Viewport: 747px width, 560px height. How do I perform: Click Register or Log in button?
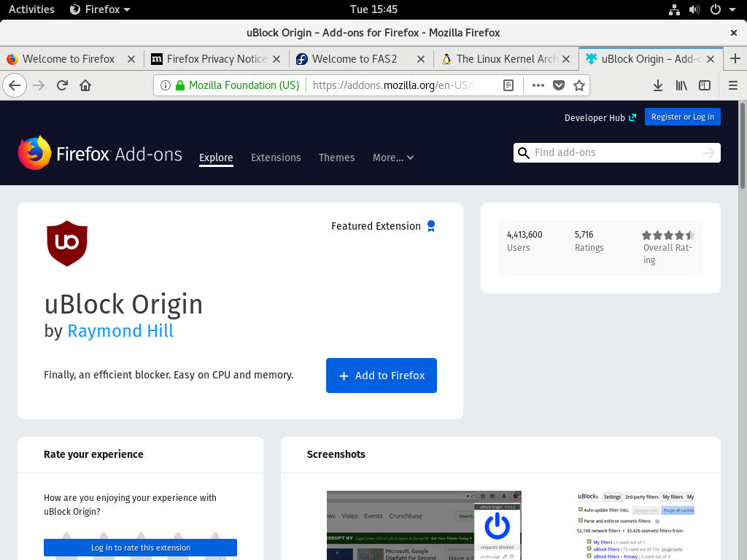coord(682,117)
